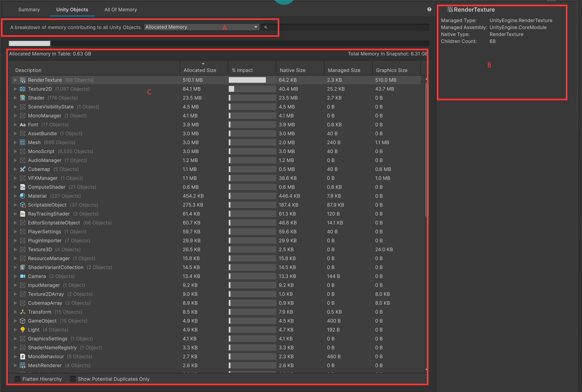
Task: Expand the Material objects group
Action: tap(15, 196)
